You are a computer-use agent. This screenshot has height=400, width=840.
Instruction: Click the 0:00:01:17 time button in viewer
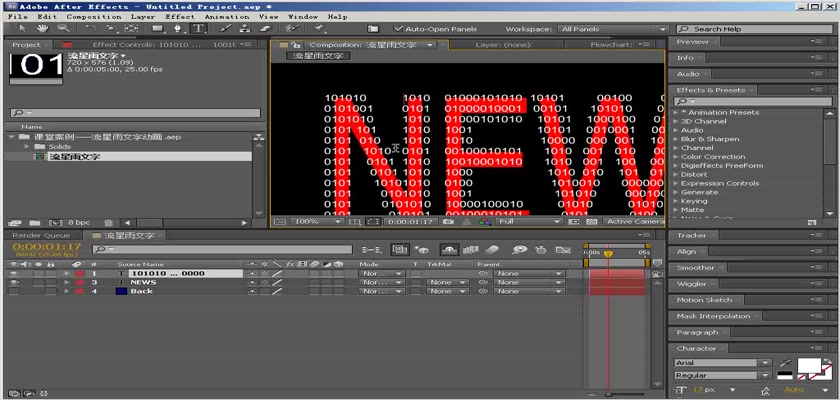pos(410,221)
